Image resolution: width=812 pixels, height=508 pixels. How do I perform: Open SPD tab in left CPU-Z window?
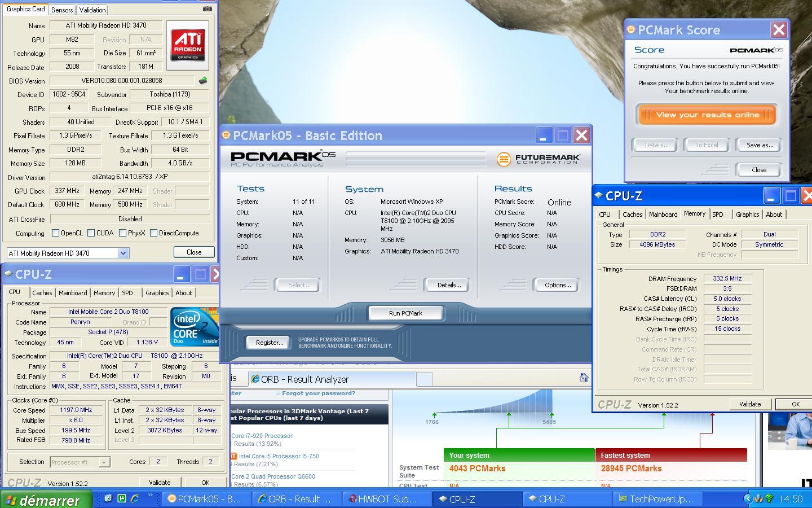tap(127, 293)
